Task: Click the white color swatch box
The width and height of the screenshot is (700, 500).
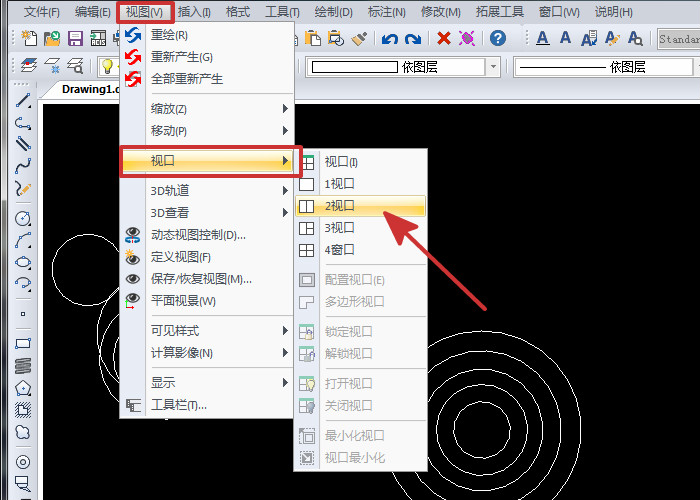Action: [x=354, y=67]
